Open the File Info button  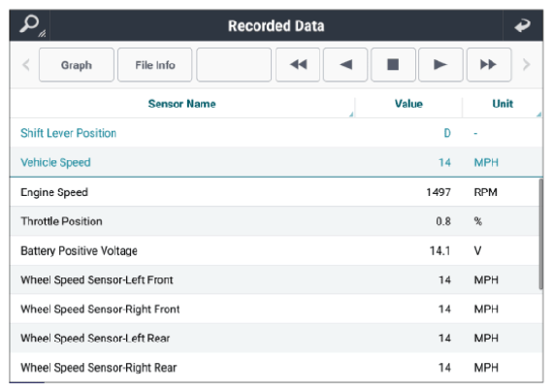pyautogui.click(x=155, y=65)
